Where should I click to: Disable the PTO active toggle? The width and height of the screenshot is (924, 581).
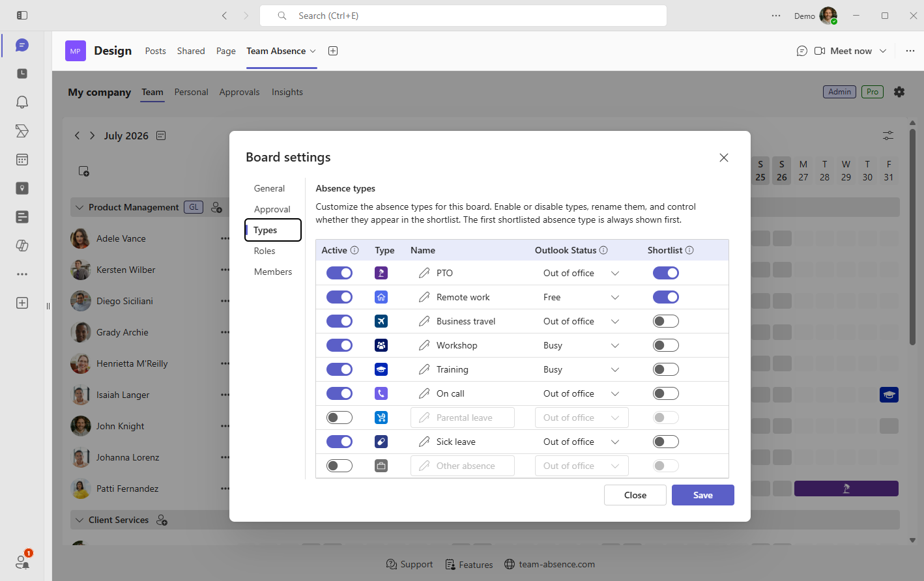(339, 273)
